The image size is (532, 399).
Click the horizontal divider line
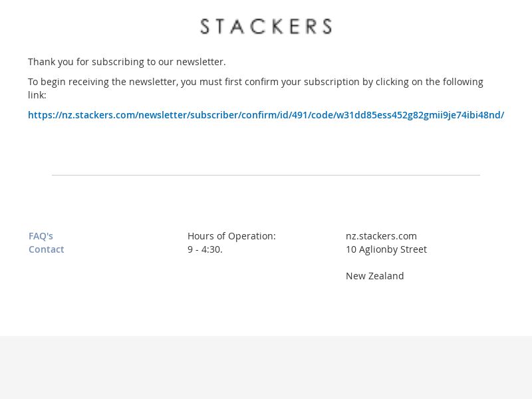[x=266, y=175]
